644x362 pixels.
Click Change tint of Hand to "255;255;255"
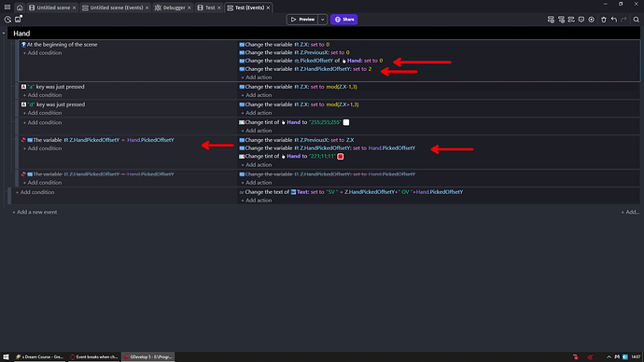point(294,122)
